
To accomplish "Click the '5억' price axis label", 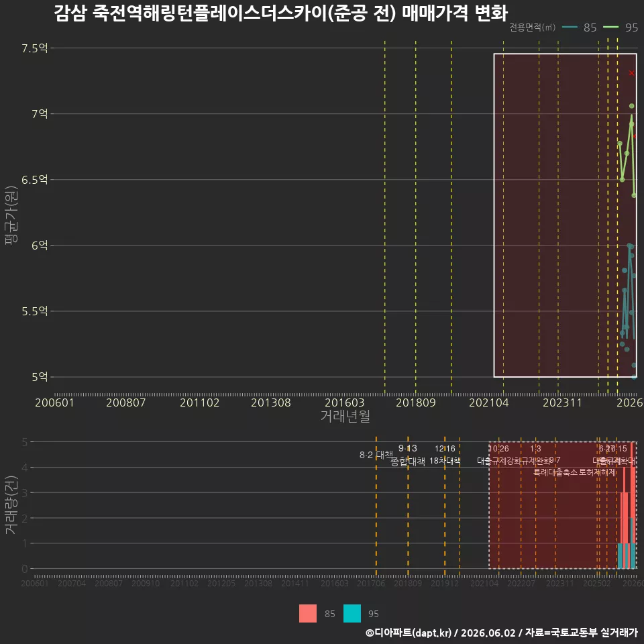I will click(40, 376).
